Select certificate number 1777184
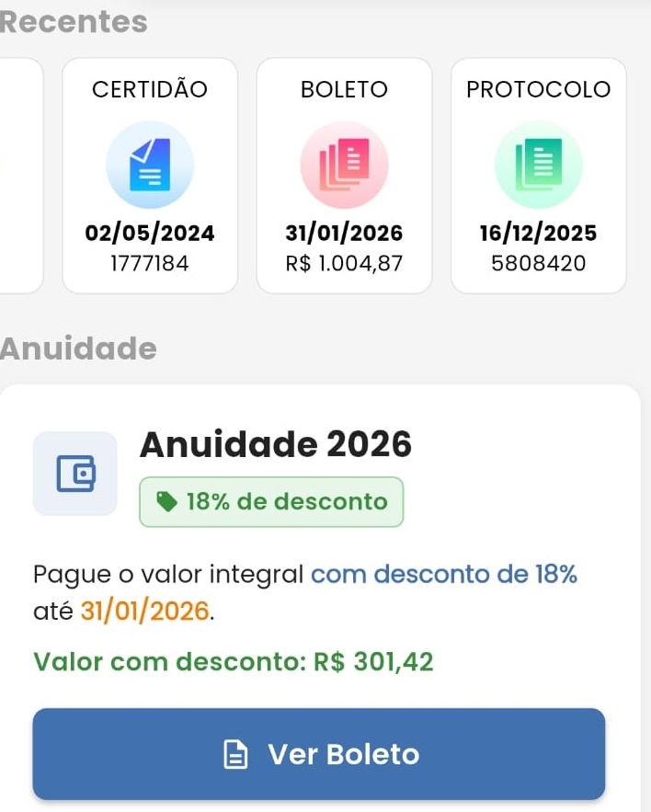 (150, 264)
